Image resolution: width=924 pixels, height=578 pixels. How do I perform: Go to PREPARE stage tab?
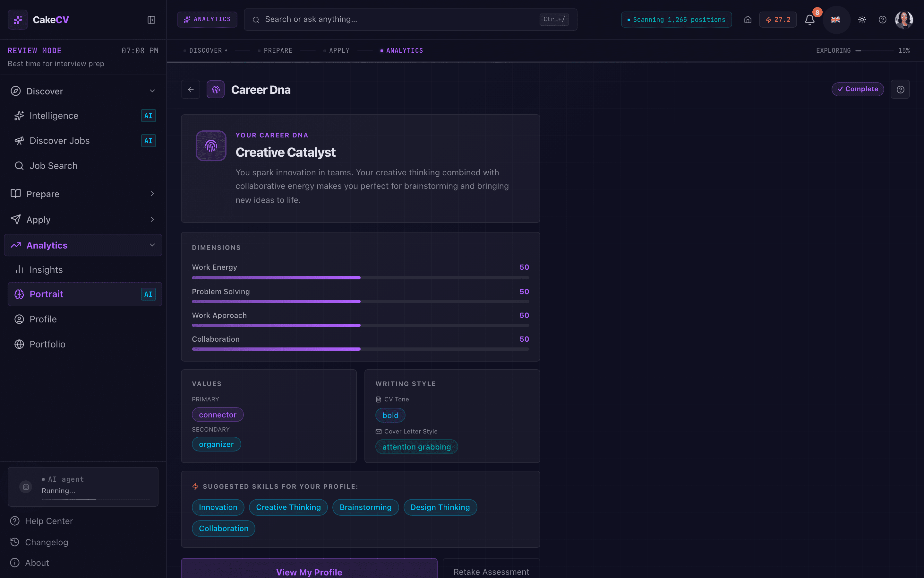click(x=275, y=50)
